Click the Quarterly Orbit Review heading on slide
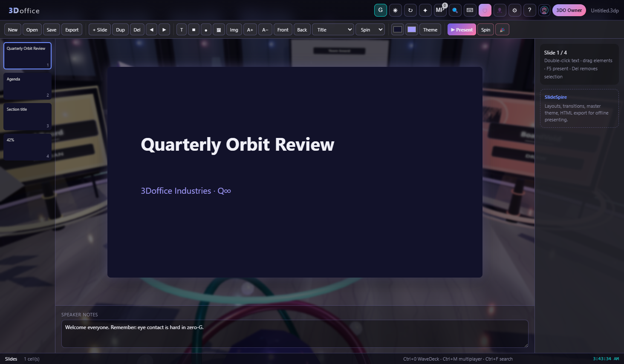 [237, 145]
